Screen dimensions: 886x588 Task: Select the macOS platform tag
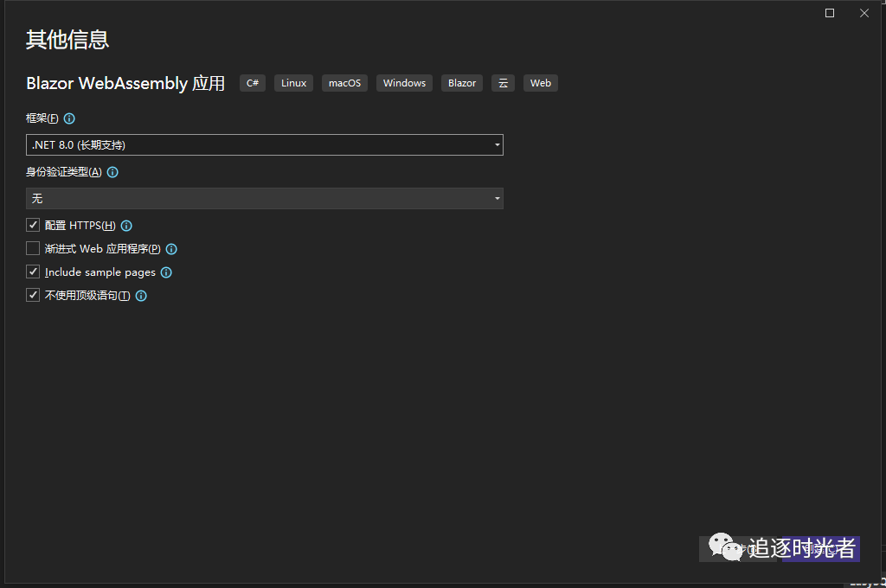tap(344, 83)
